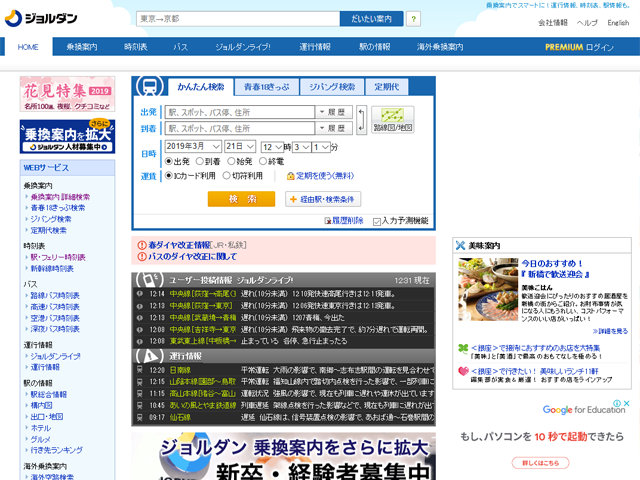Click the lock icon beside 定期を使う
The width and height of the screenshot is (640, 480).
[x=290, y=176]
